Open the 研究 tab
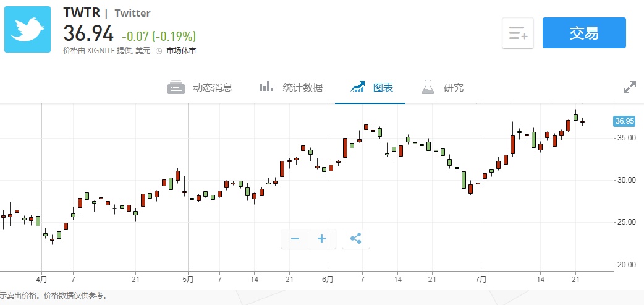Screen dimensions: 644x305 pos(453,88)
